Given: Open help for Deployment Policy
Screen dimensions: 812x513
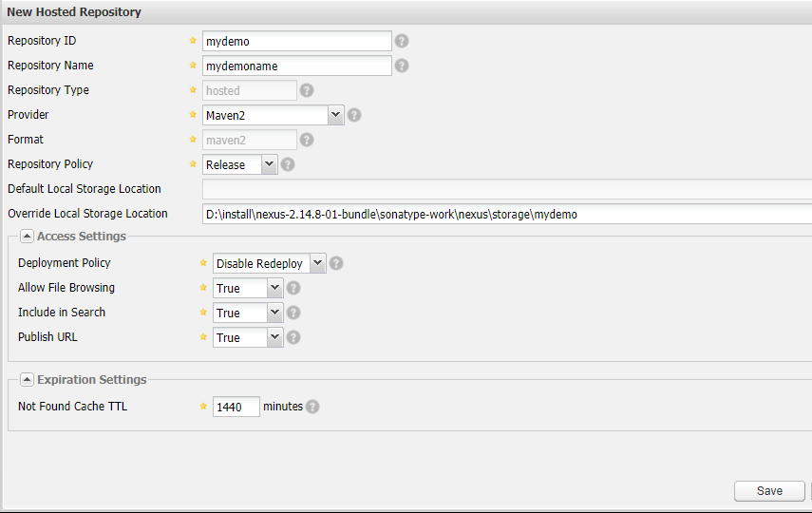Looking at the screenshot, I should [x=336, y=263].
